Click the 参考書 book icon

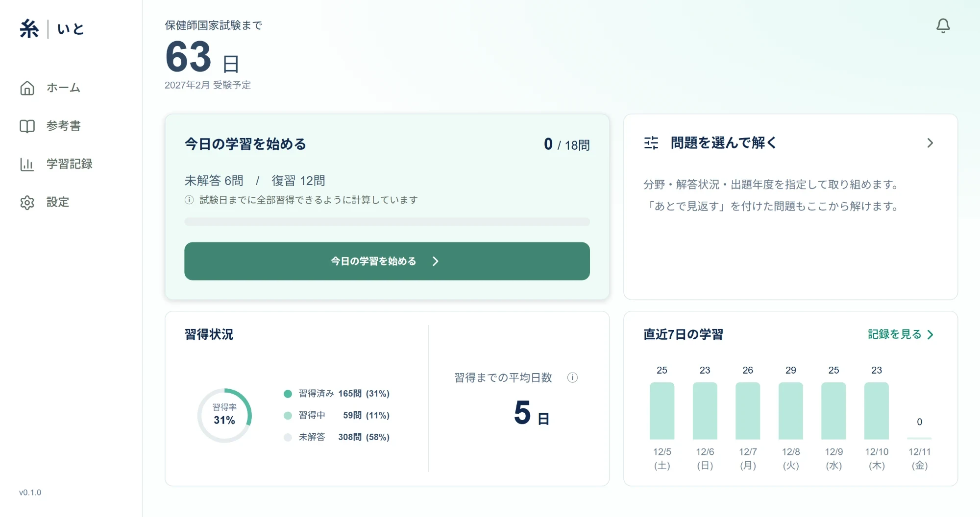tap(27, 126)
